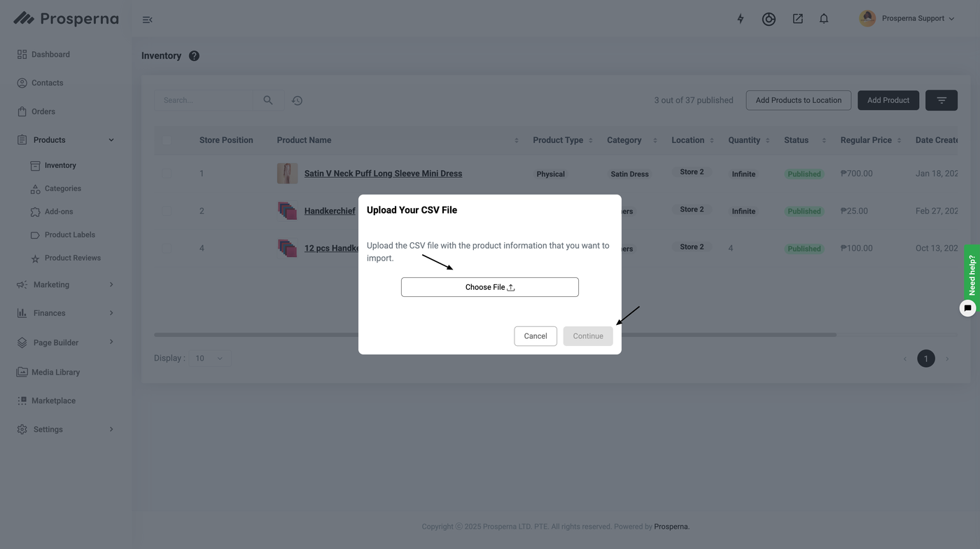Click the Categories shapes icon
This screenshot has width=980, height=549.
click(35, 189)
